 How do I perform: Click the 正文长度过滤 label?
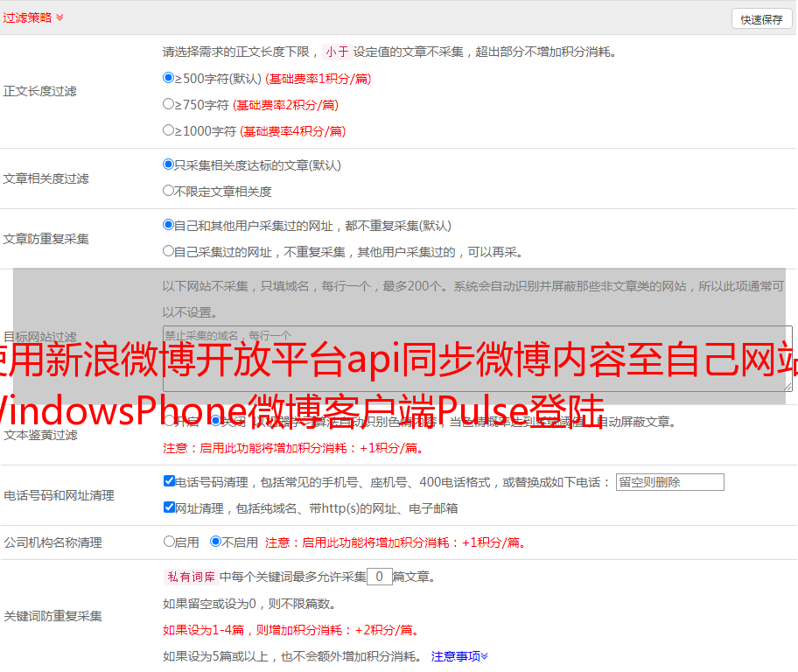pyautogui.click(x=39, y=91)
